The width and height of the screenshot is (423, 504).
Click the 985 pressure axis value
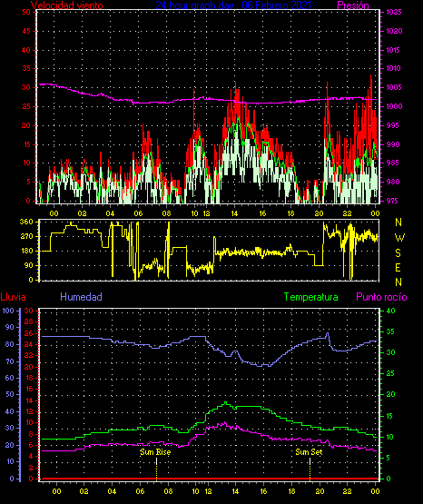coord(392,163)
